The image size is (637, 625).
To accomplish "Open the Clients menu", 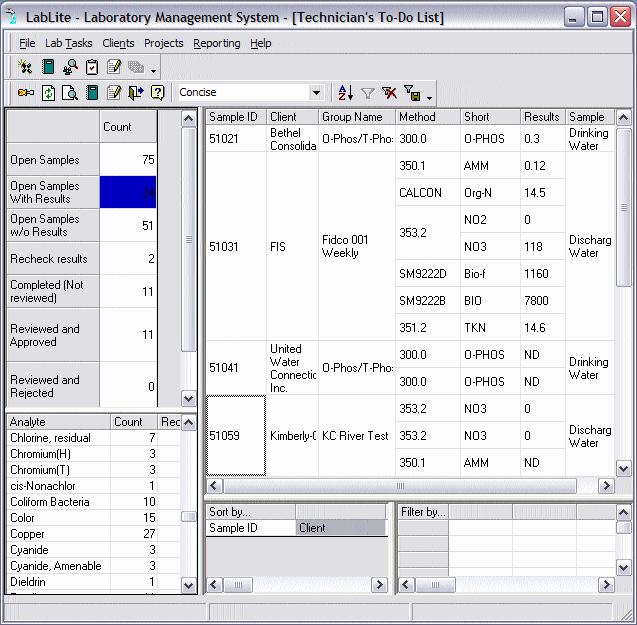I will click(x=118, y=43).
